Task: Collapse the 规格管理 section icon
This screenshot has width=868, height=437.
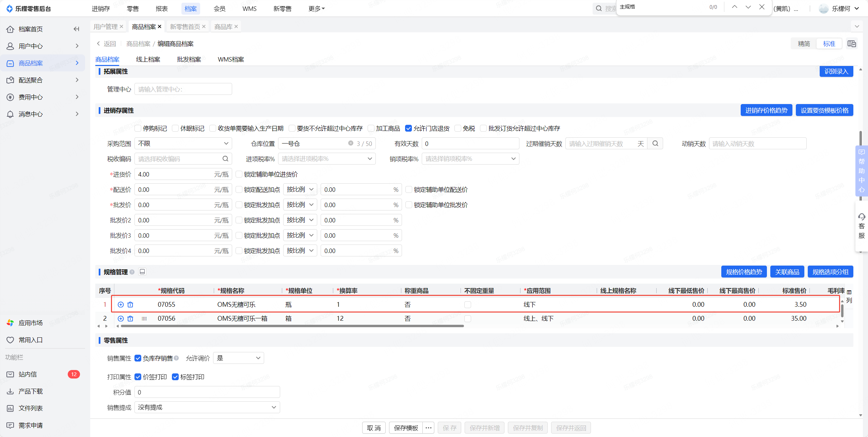Action: [x=142, y=271]
